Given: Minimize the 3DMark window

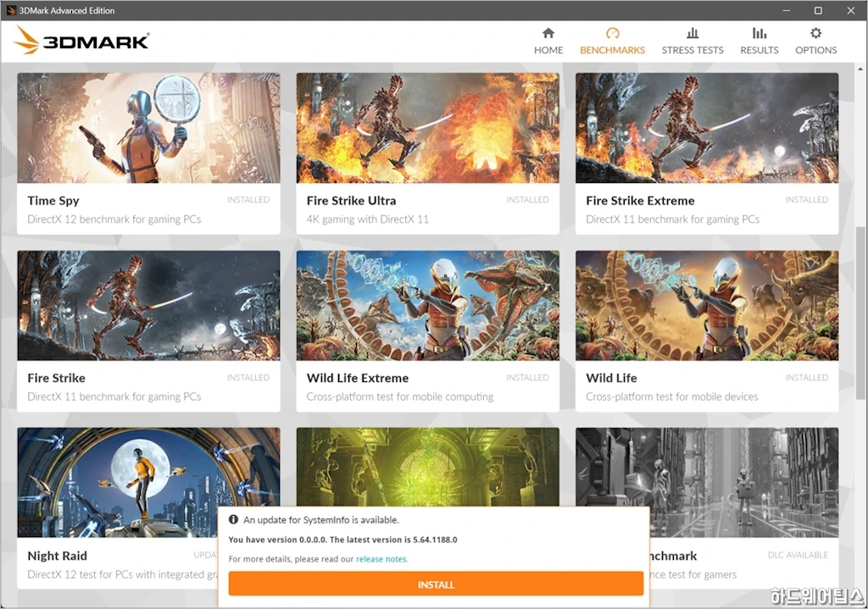Looking at the screenshot, I should coord(786,10).
